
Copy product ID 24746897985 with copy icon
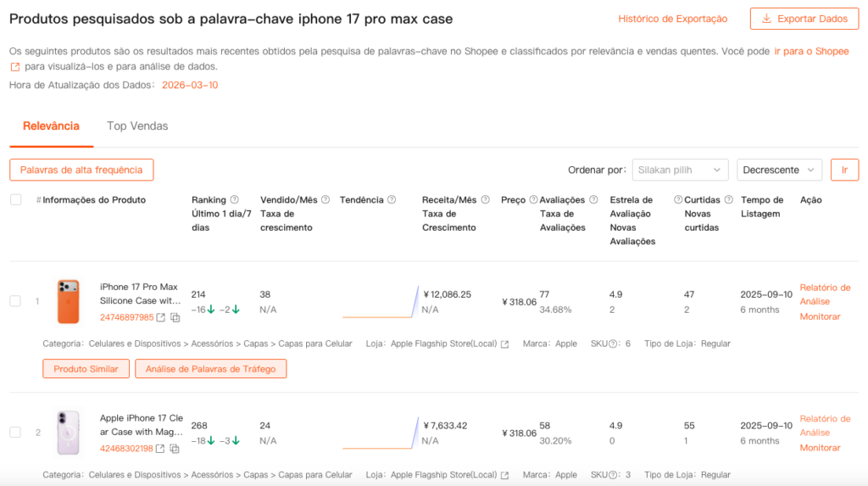[x=175, y=317]
